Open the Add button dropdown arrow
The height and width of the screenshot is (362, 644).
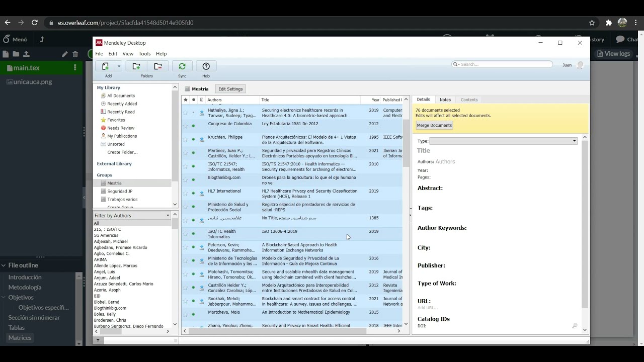(119, 66)
